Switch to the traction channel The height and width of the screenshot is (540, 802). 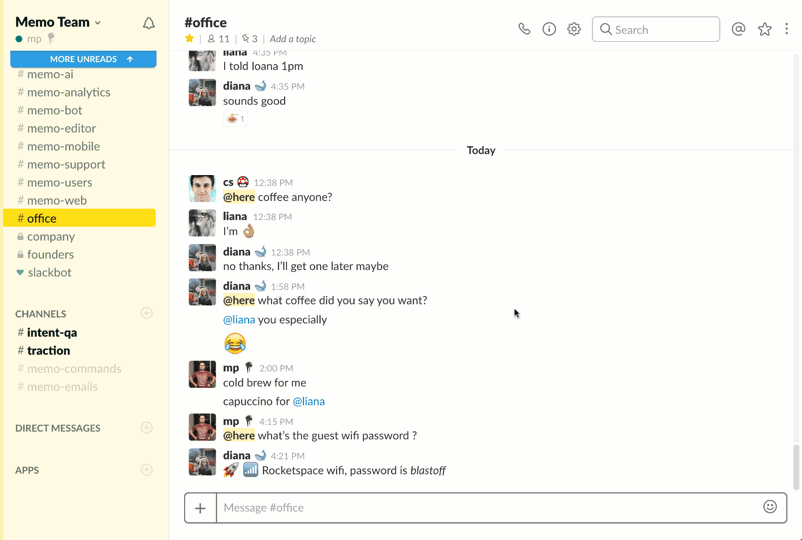[48, 350]
